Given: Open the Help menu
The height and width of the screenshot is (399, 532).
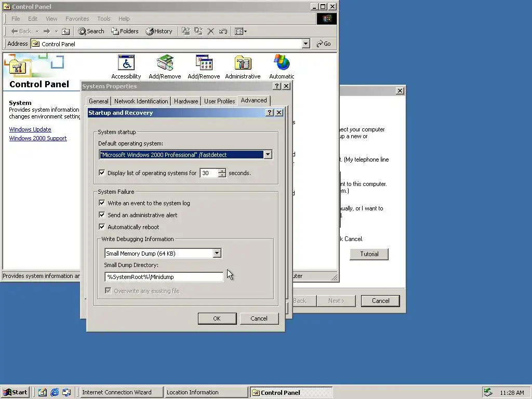Looking at the screenshot, I should tap(124, 19).
